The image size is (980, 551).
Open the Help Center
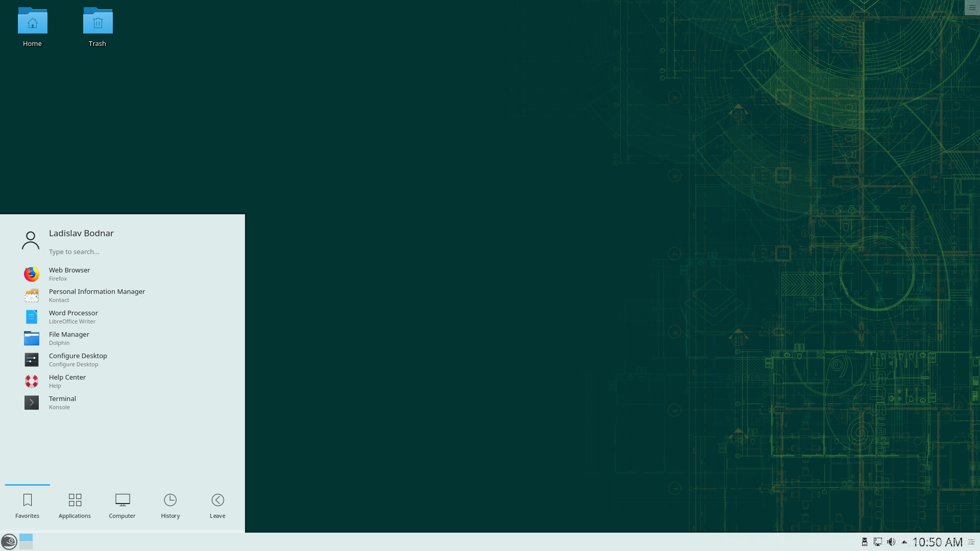(67, 381)
